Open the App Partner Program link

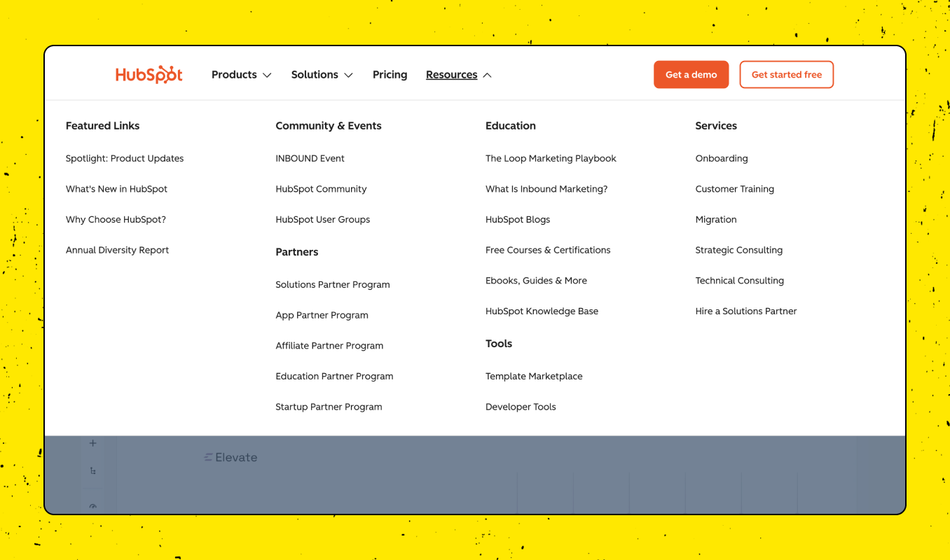point(322,315)
